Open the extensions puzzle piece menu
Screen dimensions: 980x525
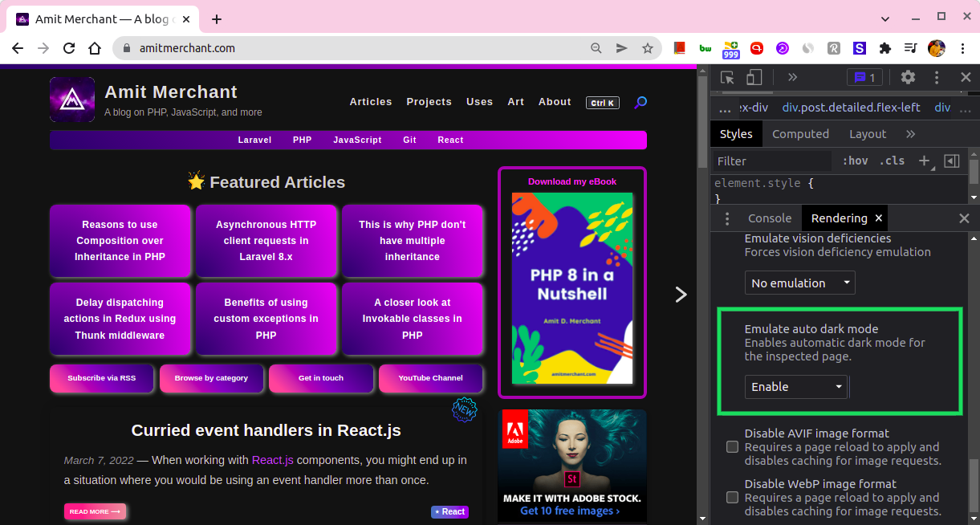tap(885, 48)
